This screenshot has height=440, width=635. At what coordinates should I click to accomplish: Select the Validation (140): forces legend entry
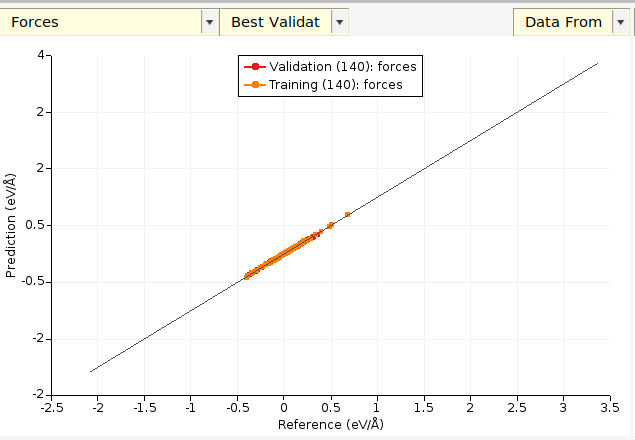[x=343, y=66]
